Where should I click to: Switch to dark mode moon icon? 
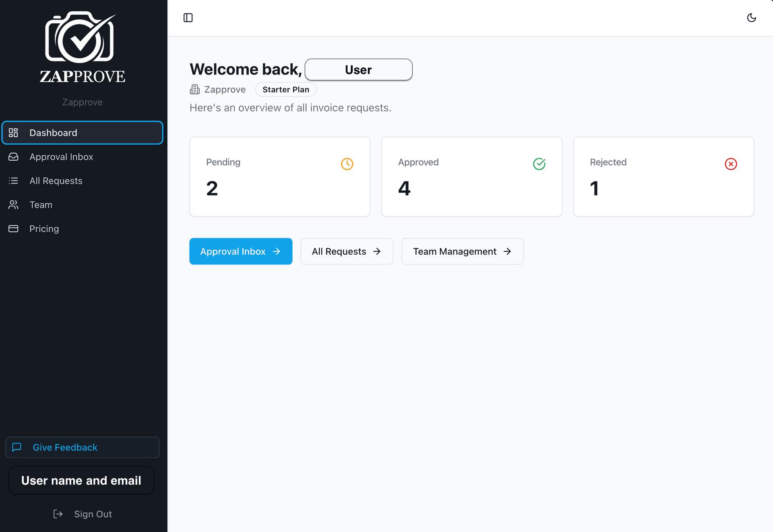(x=751, y=18)
